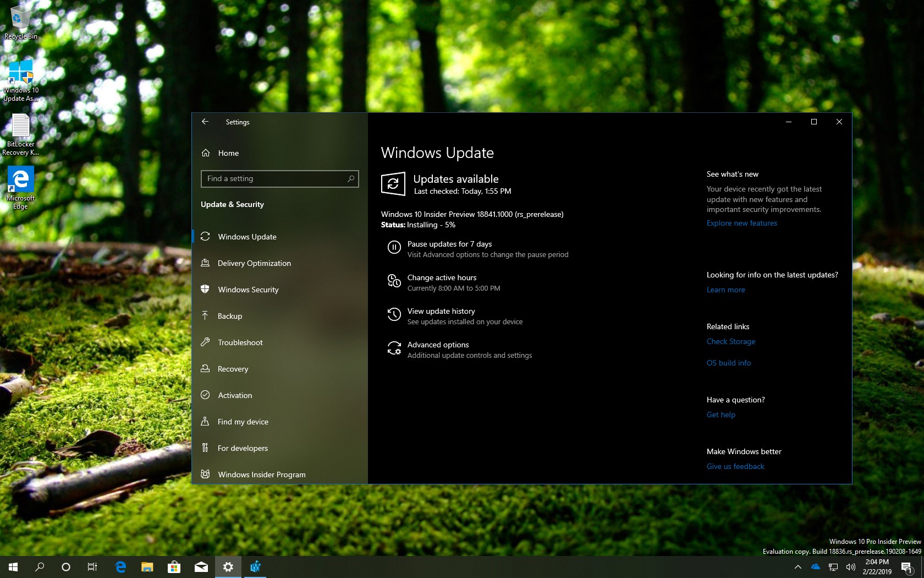Open the Check Storage link
The height and width of the screenshot is (578, 924).
730,341
